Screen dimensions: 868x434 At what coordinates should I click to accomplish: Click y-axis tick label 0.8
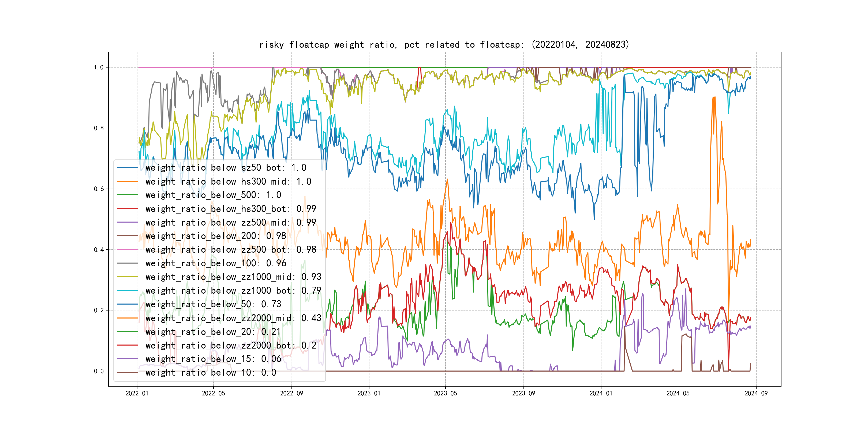point(99,128)
